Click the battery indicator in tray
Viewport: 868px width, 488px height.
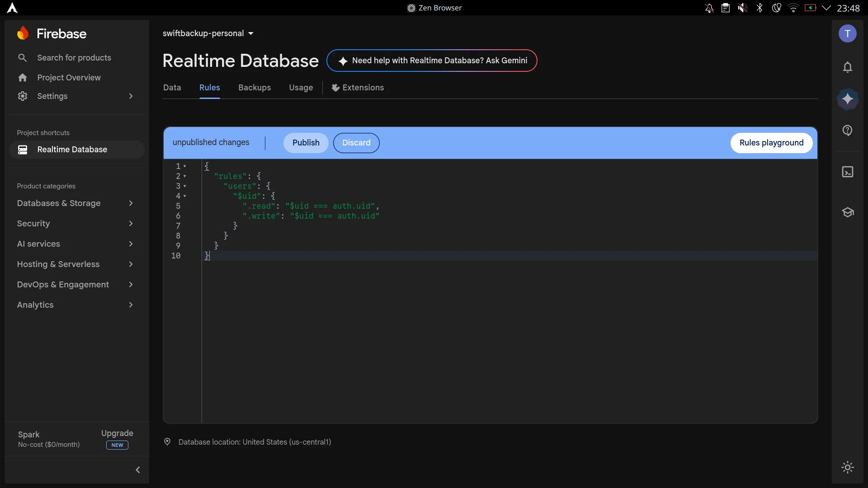tap(810, 8)
